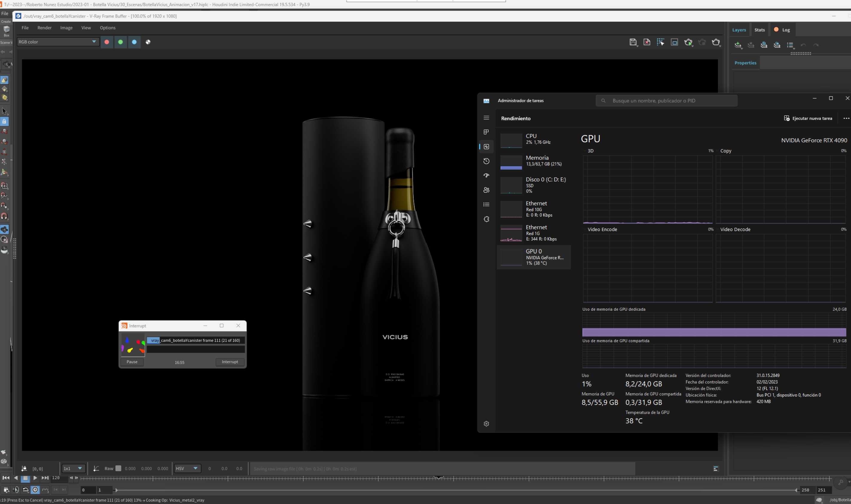Toggle the alpha/mono channel button
Screen dimensions: 851x504
point(148,42)
